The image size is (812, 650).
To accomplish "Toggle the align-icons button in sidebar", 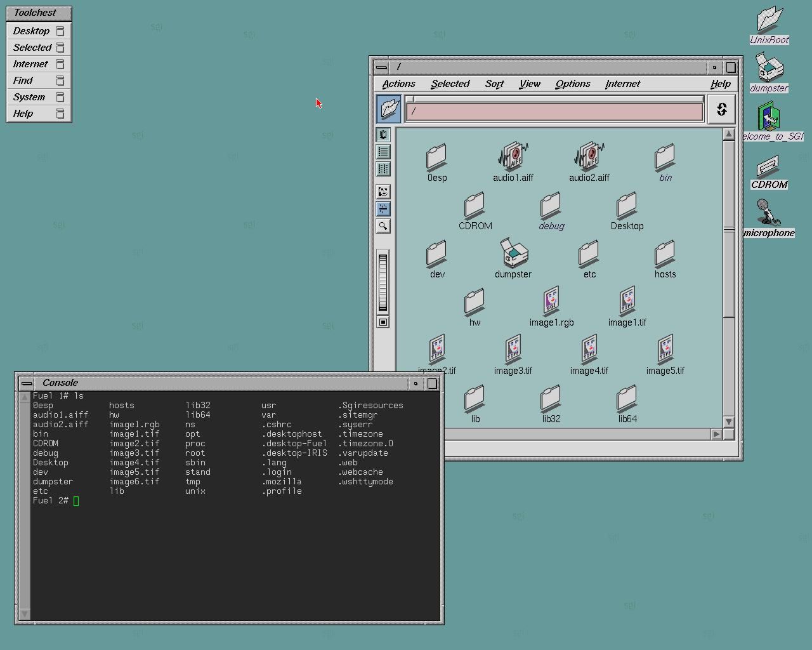I will tap(383, 209).
